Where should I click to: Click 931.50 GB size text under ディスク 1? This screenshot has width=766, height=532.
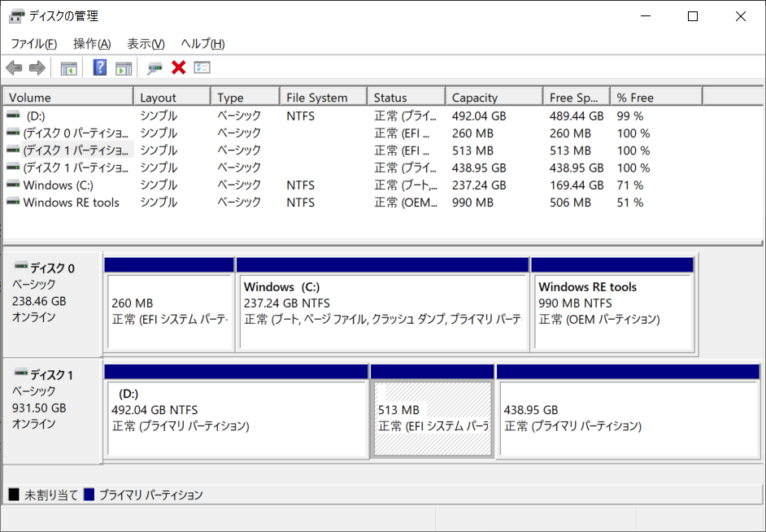39,408
